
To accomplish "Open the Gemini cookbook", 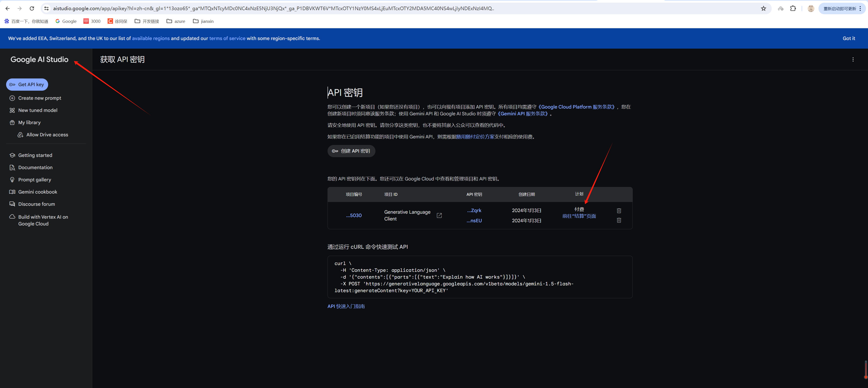I will pos(37,192).
